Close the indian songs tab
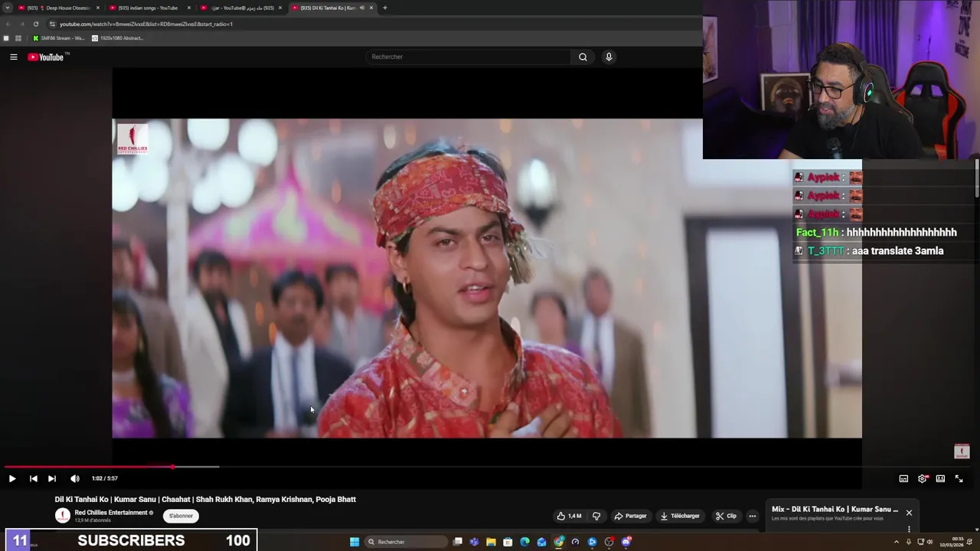 [x=189, y=8]
